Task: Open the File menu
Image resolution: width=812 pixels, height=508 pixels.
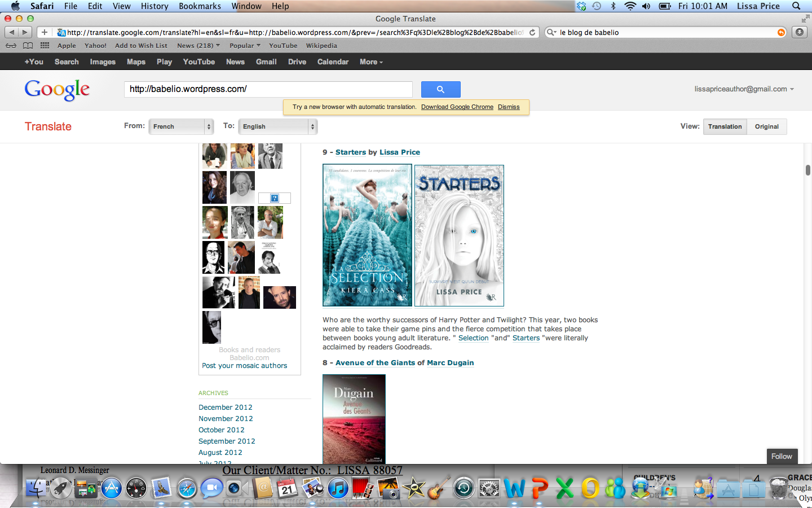Action: tap(71, 6)
